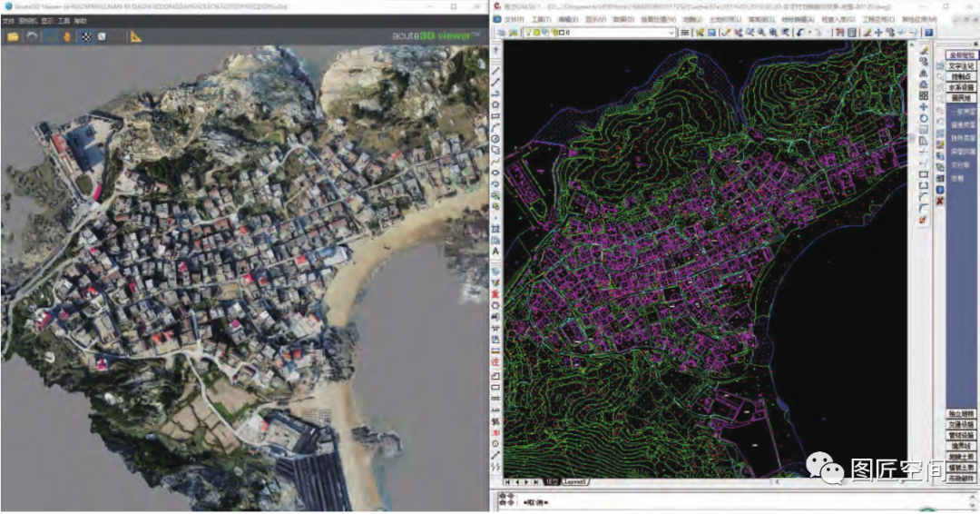This screenshot has height=514, width=980.
Task: Open 显示 menu in acute3D viewer
Action: pyautogui.click(x=47, y=21)
